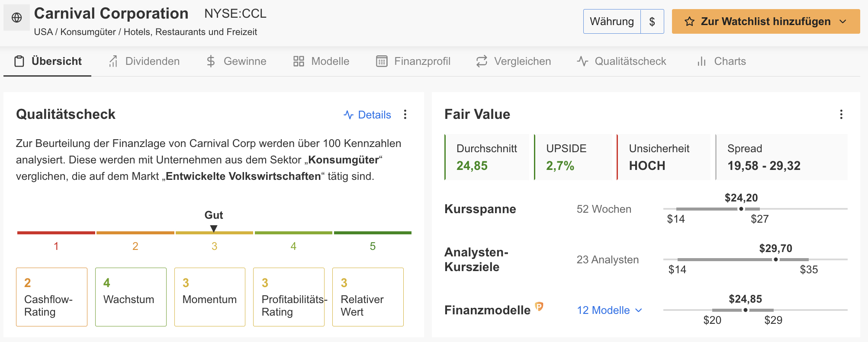Click the Gut rating marker triangle
This screenshot has width=868, height=342.
[x=214, y=228]
